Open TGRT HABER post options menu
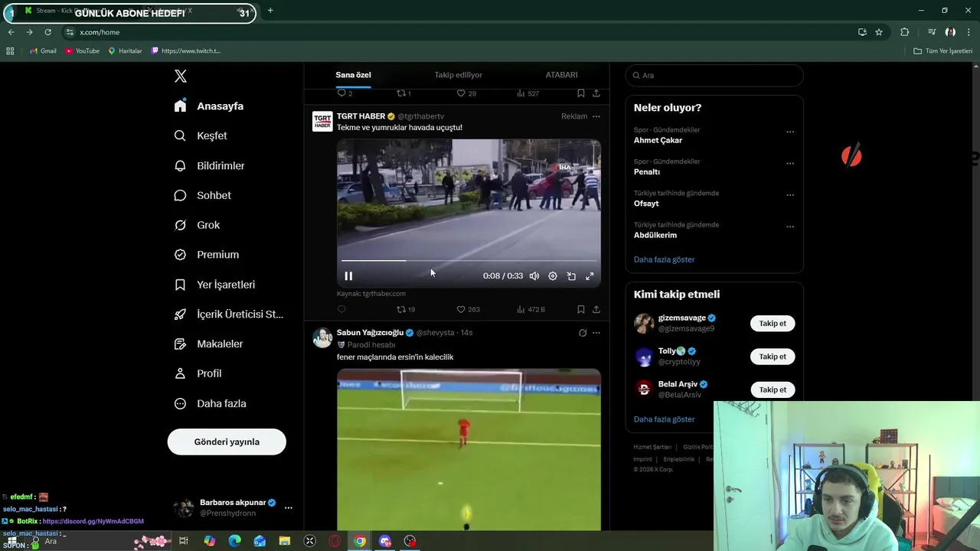The width and height of the screenshot is (980, 551). [596, 116]
